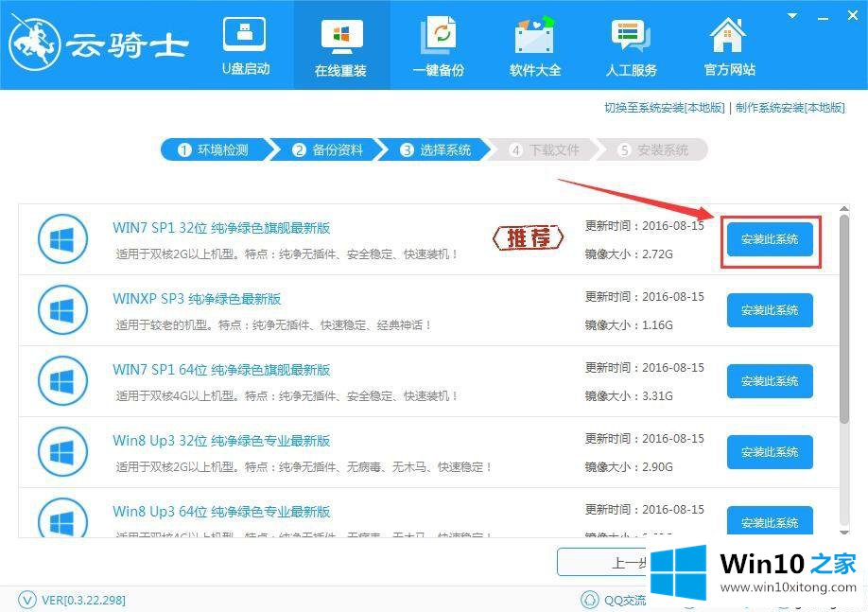The width and height of the screenshot is (868, 612).
Task: Click Windows icon of WIN7 SP1 32位 row
Action: (62, 239)
